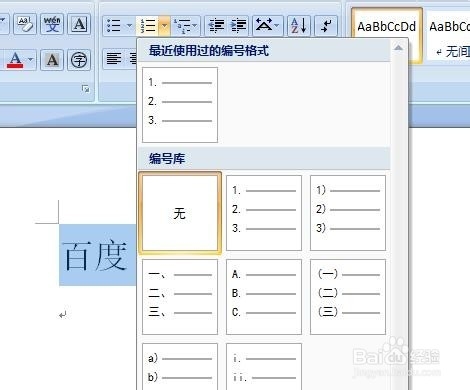Viewport: 470px width, 390px height.
Task: Click the Clear Formatting eraser icon
Action: click(x=25, y=24)
